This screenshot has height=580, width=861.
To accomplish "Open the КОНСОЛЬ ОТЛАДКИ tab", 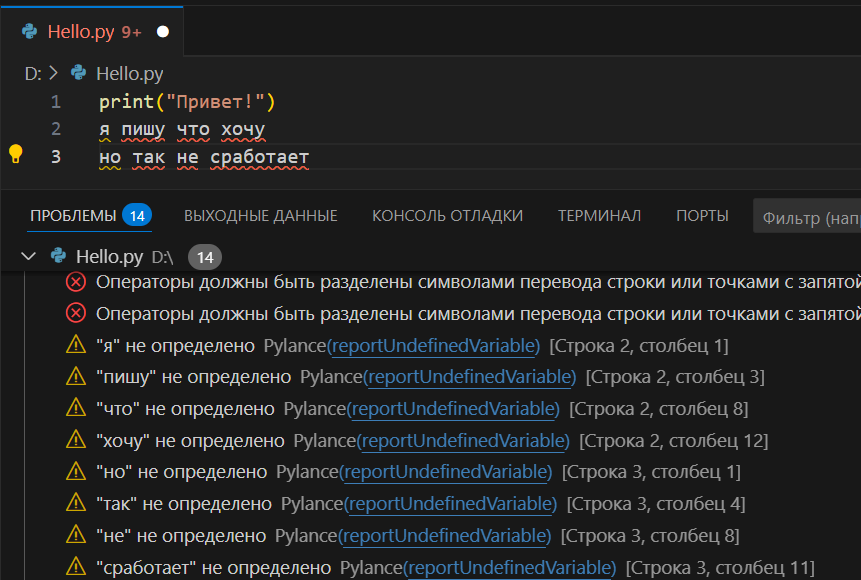I will tap(447, 215).
